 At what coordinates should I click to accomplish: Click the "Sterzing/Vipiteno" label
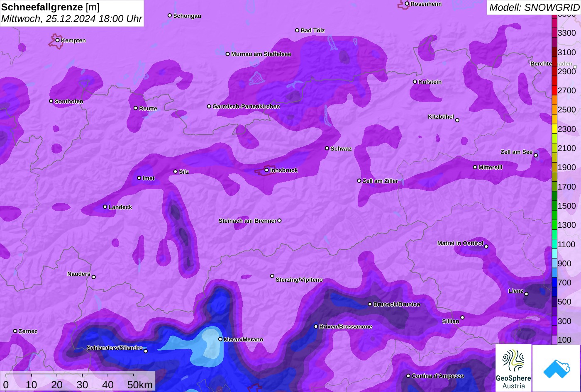click(x=299, y=280)
